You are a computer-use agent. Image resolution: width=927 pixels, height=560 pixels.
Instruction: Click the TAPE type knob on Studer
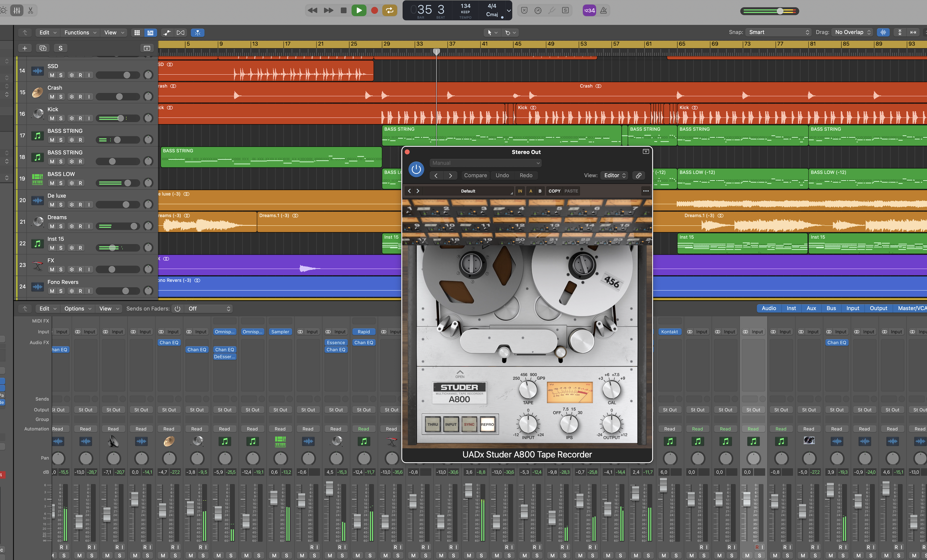528,390
